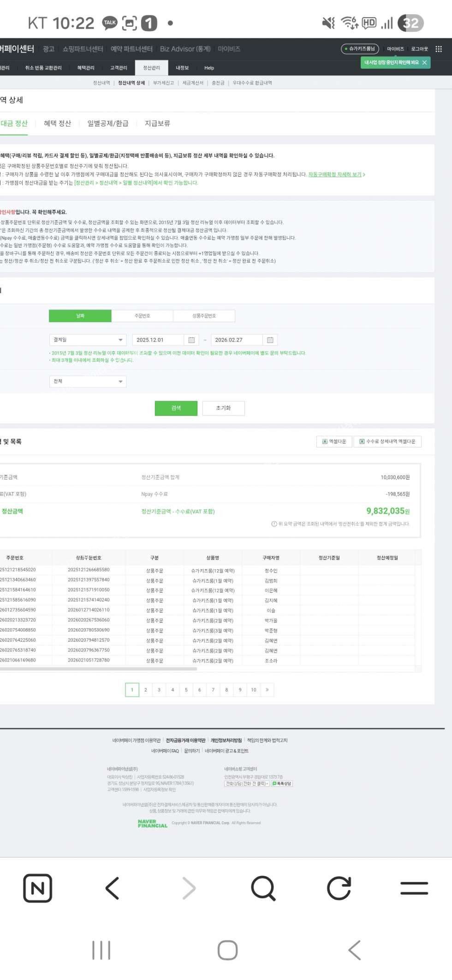Go to next page set arrow
The width and height of the screenshot is (452, 980).
click(x=267, y=690)
